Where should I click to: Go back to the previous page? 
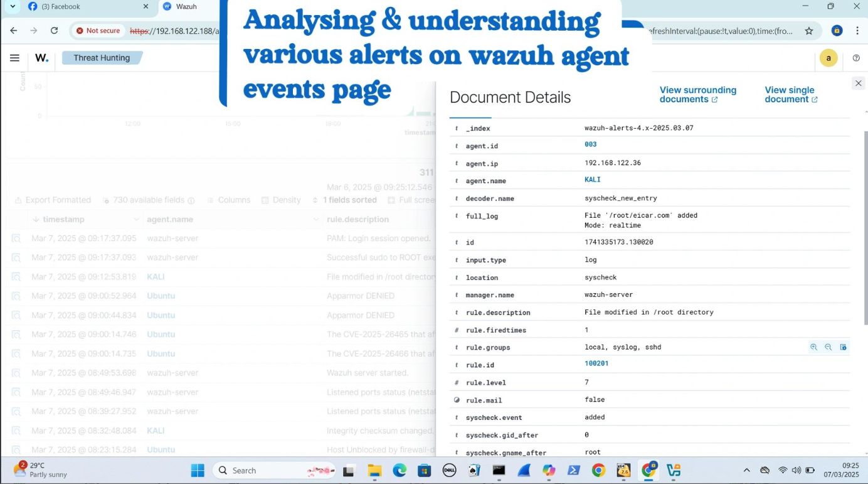[14, 31]
